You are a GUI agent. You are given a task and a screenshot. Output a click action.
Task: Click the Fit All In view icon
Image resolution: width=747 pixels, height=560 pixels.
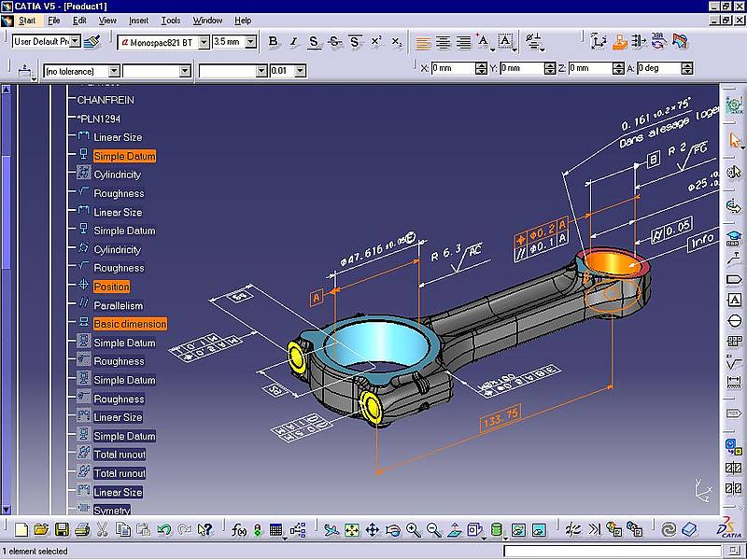351,529
